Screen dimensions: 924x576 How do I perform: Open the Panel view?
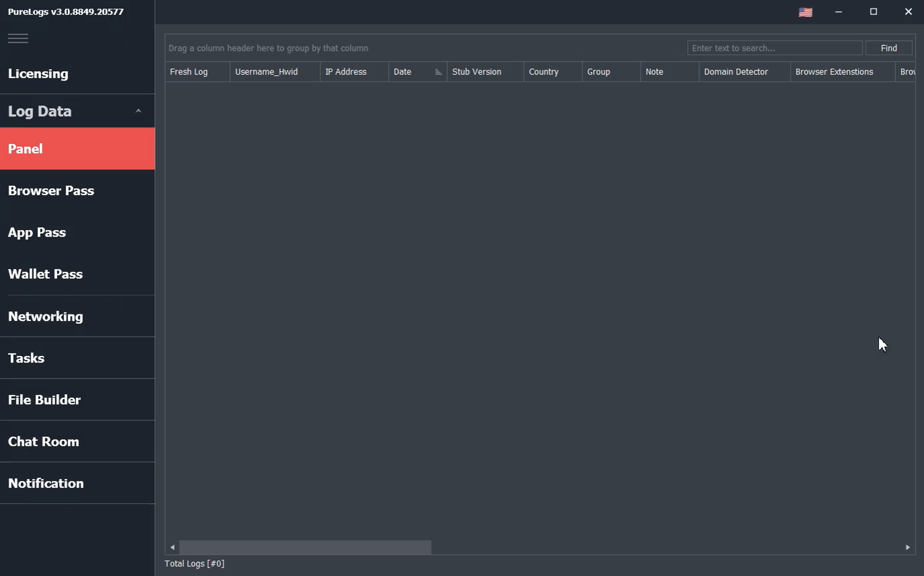[25, 148]
